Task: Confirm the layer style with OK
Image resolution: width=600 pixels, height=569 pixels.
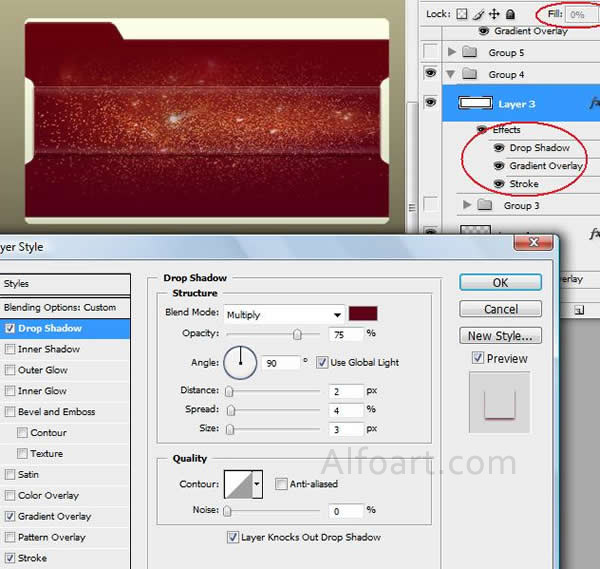Action: (x=500, y=282)
